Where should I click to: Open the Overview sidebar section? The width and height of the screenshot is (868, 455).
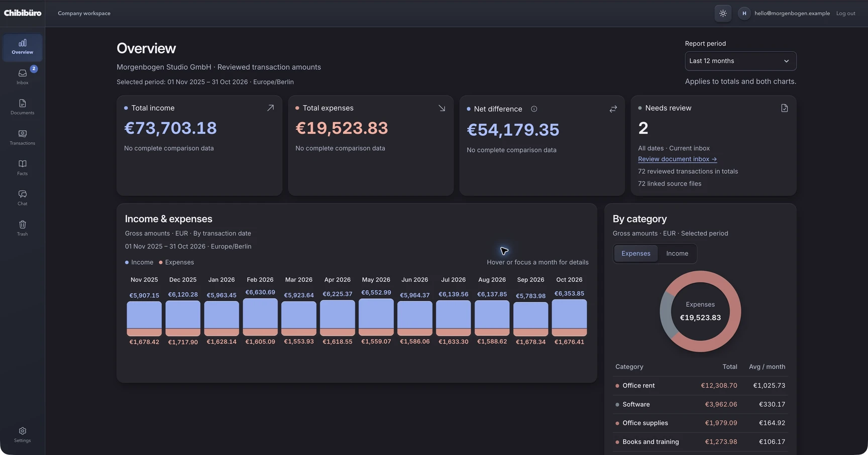point(22,47)
